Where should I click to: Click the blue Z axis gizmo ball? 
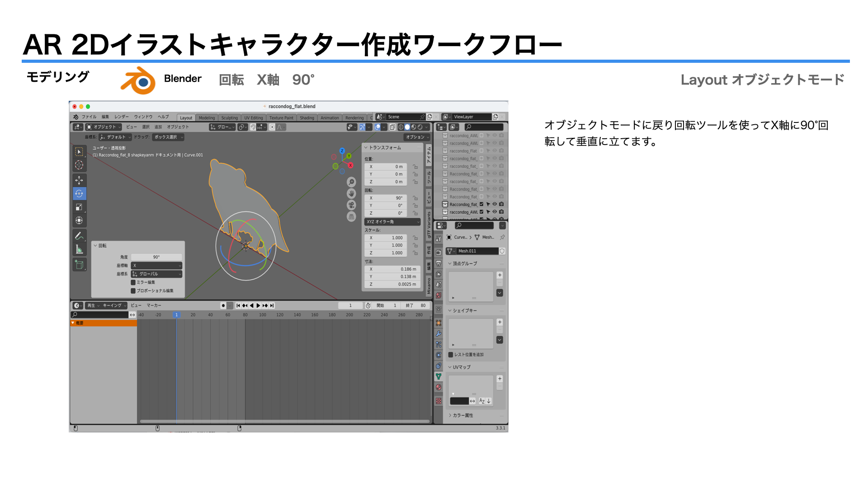pyautogui.click(x=342, y=151)
